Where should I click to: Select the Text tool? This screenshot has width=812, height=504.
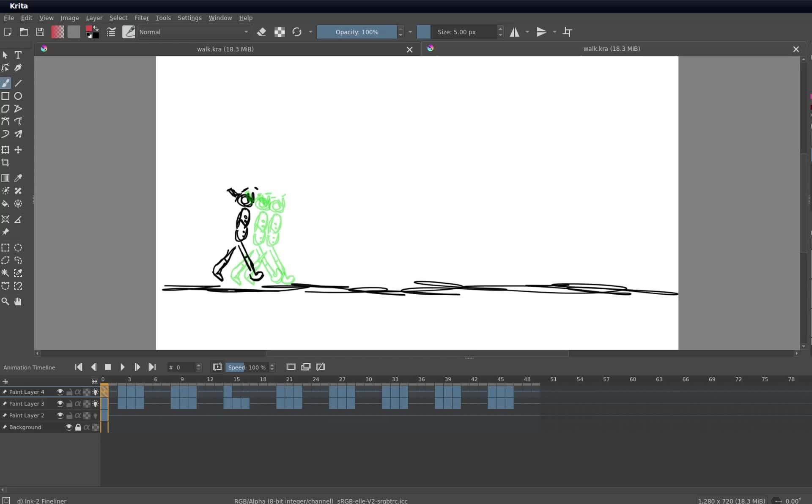coord(18,55)
